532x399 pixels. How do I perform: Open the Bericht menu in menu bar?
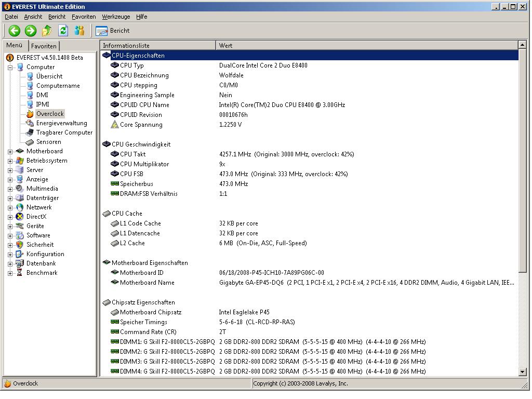tap(57, 17)
